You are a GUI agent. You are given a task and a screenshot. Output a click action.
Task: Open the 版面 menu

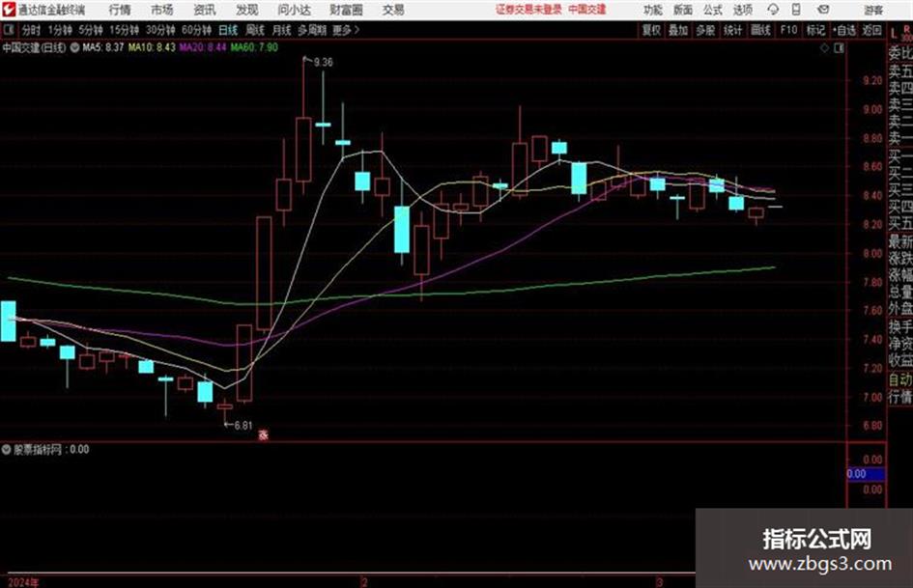[x=683, y=10]
